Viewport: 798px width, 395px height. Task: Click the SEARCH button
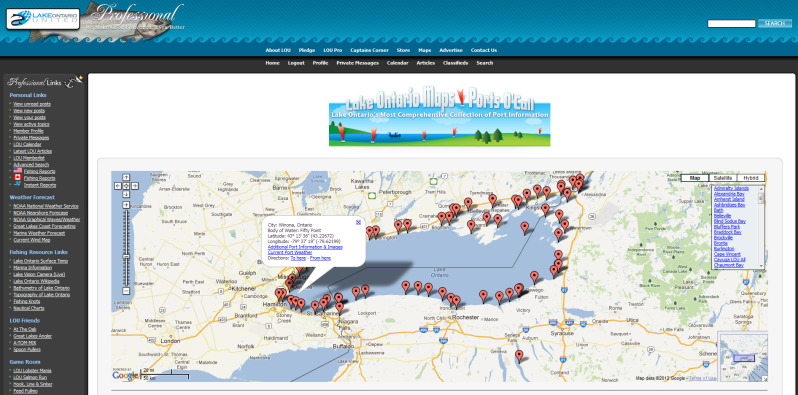(775, 23)
